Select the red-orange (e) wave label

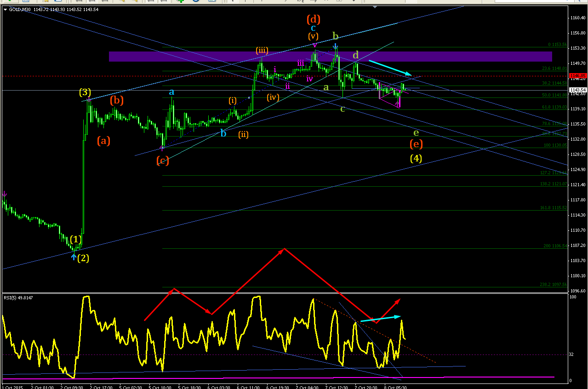[x=416, y=144]
